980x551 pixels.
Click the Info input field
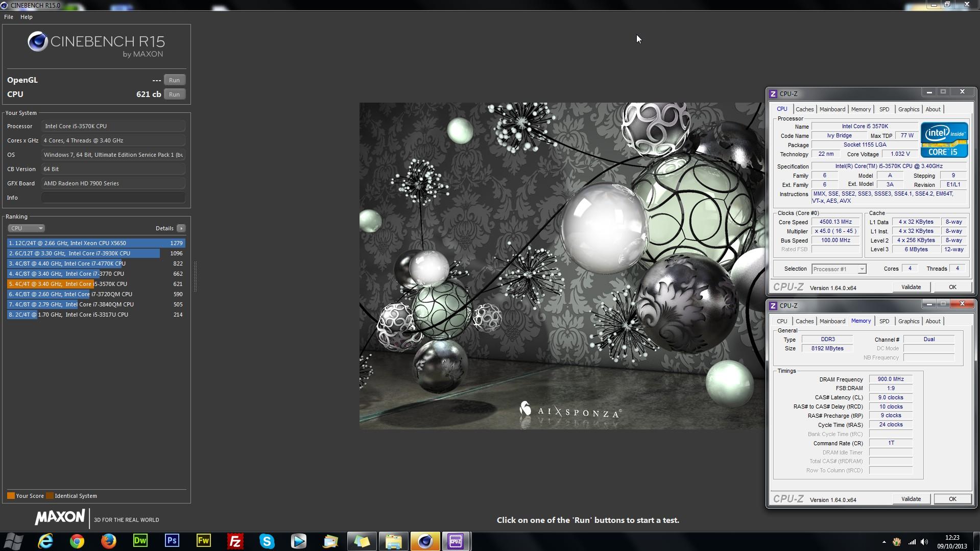click(x=113, y=198)
